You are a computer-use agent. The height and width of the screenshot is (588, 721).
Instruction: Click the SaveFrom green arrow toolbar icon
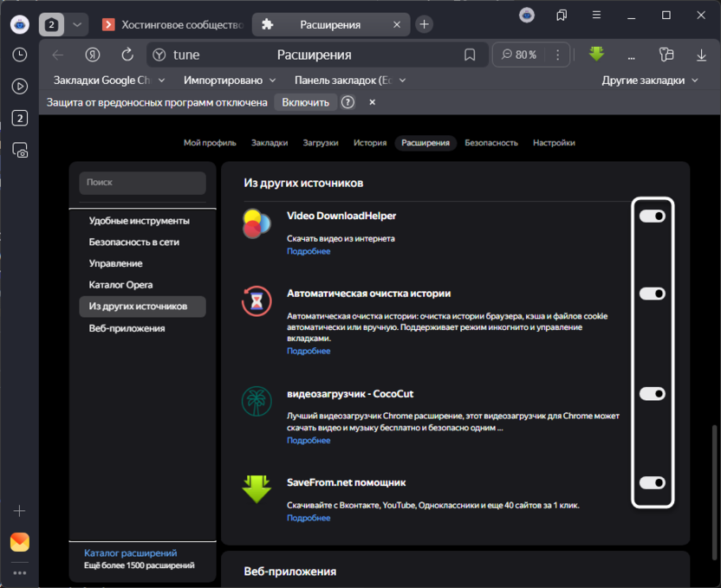596,54
